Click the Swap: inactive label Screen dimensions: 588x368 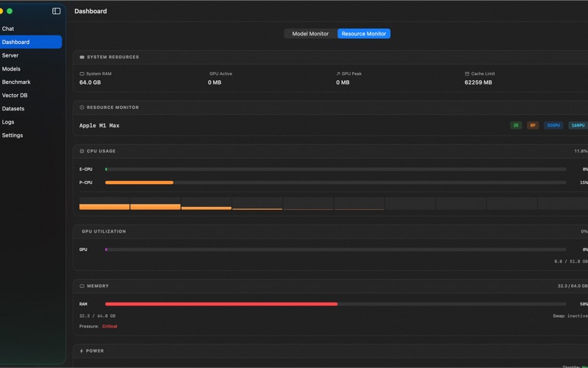(x=570, y=316)
